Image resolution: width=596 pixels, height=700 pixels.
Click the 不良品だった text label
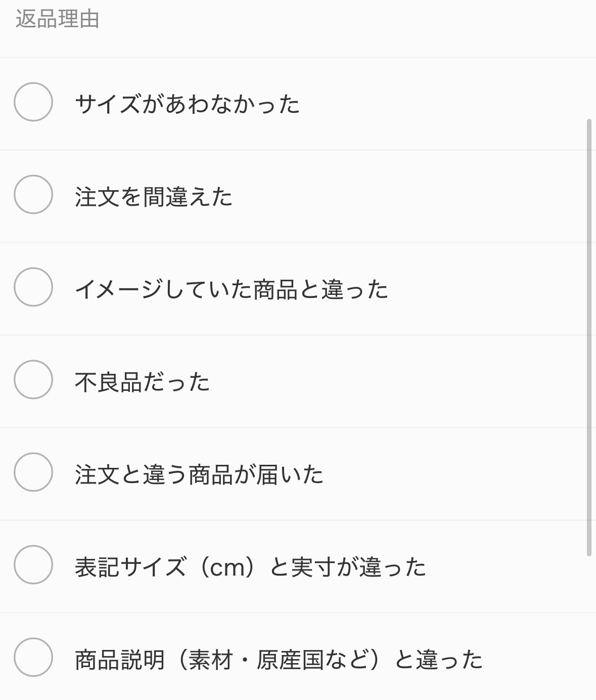pyautogui.click(x=143, y=382)
